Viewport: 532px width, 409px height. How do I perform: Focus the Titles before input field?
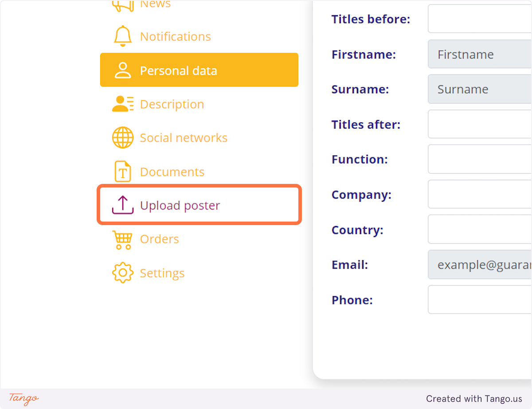point(480,19)
